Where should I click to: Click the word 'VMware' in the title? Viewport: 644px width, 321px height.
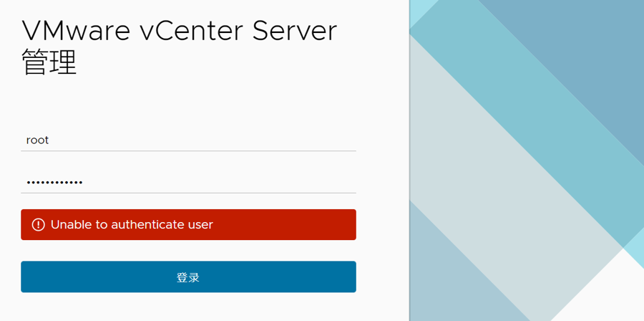coord(72,31)
